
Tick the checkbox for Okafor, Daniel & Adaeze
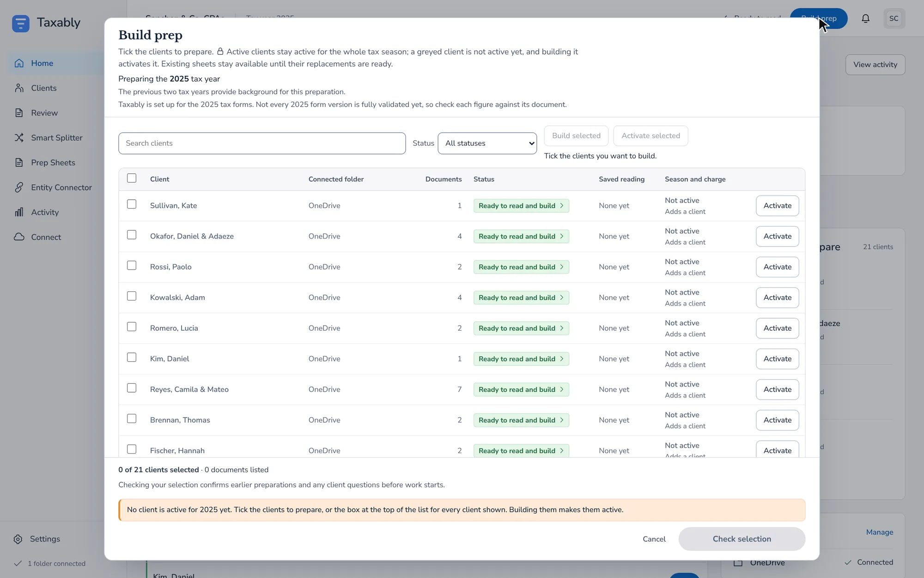(x=132, y=235)
